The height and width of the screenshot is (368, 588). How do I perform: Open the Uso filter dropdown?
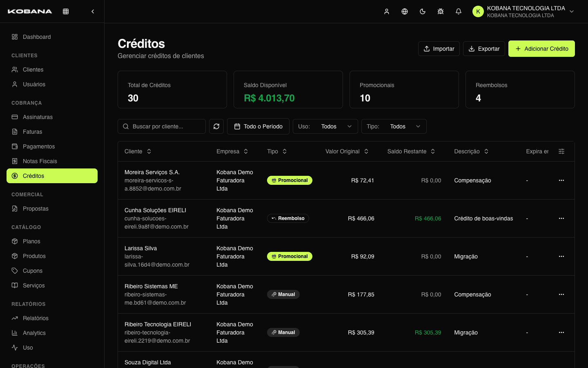coord(325,126)
